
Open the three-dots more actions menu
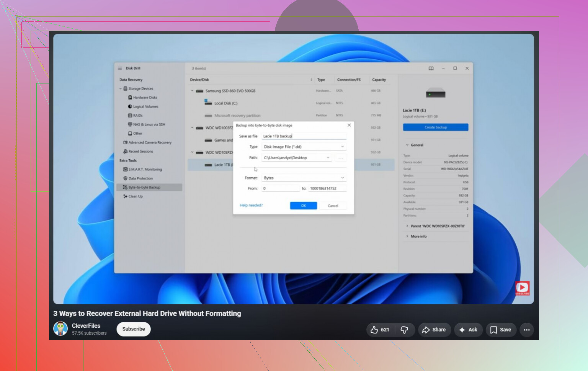pos(527,330)
